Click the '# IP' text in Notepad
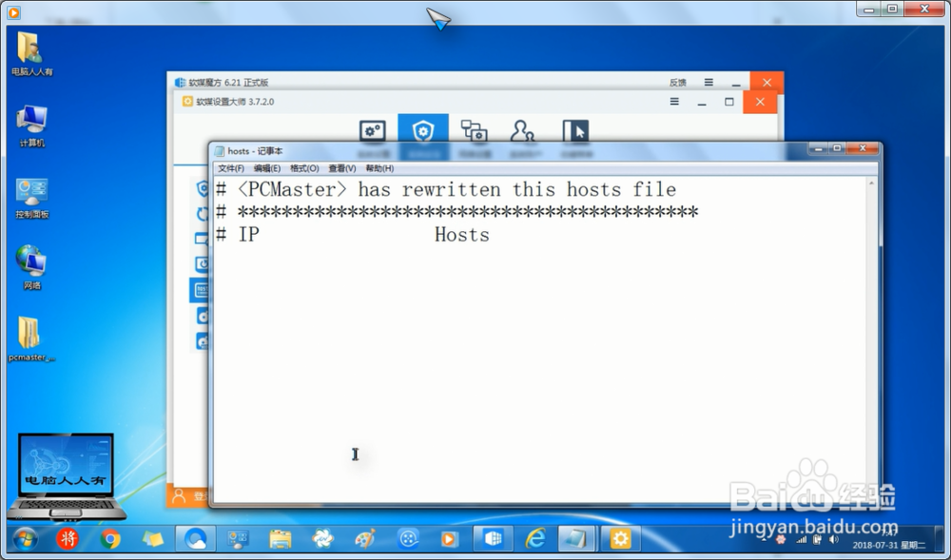Screen dimensions: 951x560 pyautogui.click(x=238, y=235)
